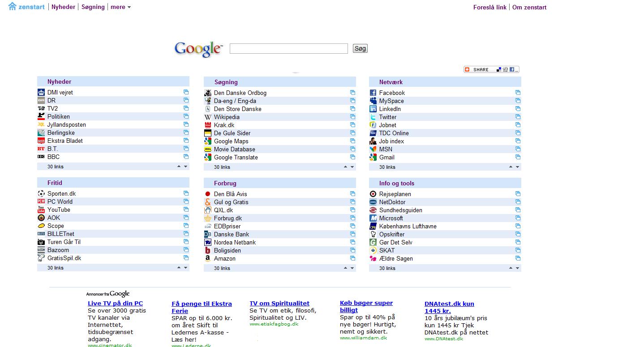Open the Jyllandsposten link
The width and height of the screenshot is (644, 347).
pyautogui.click(x=67, y=124)
